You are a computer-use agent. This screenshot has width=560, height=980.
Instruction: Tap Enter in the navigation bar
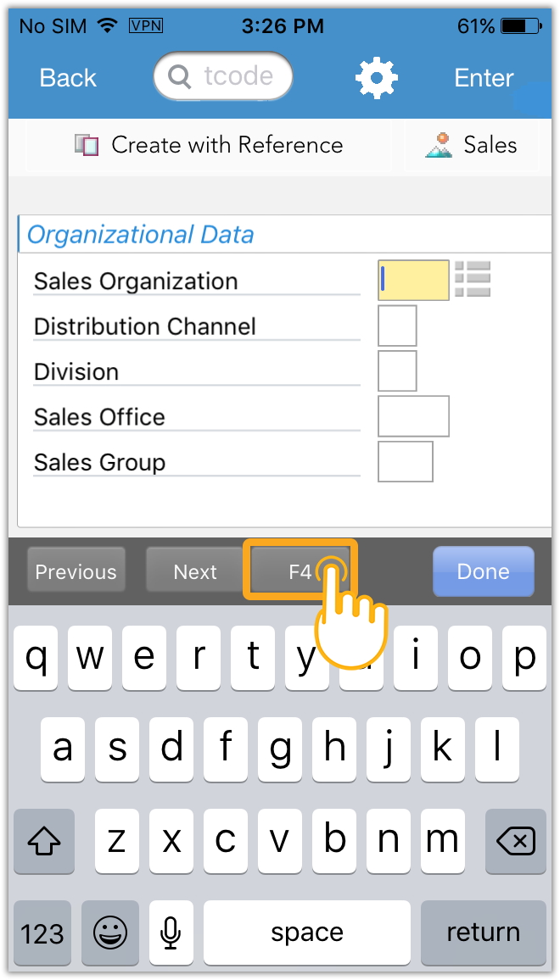[x=484, y=78]
